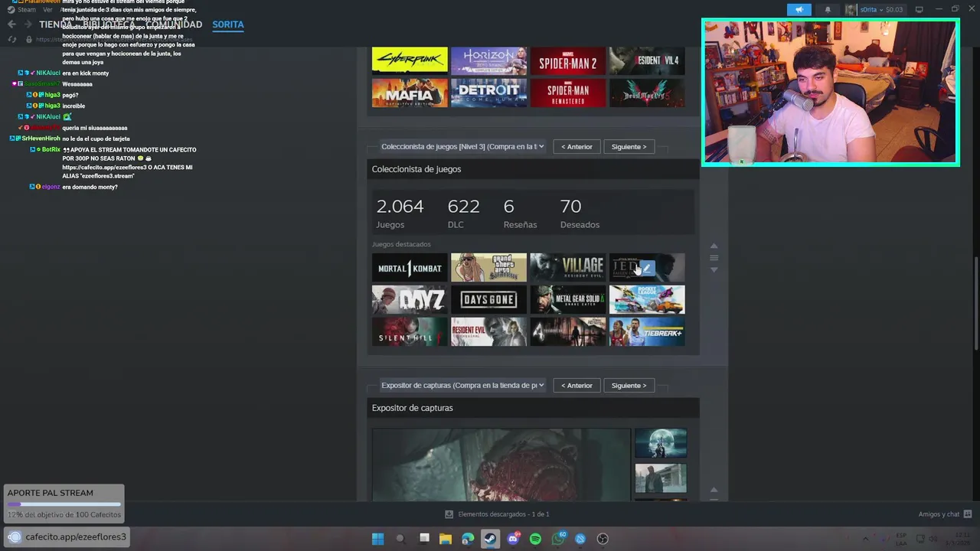Select Days Gone featured game
This screenshot has width=980, height=551.
tap(488, 300)
